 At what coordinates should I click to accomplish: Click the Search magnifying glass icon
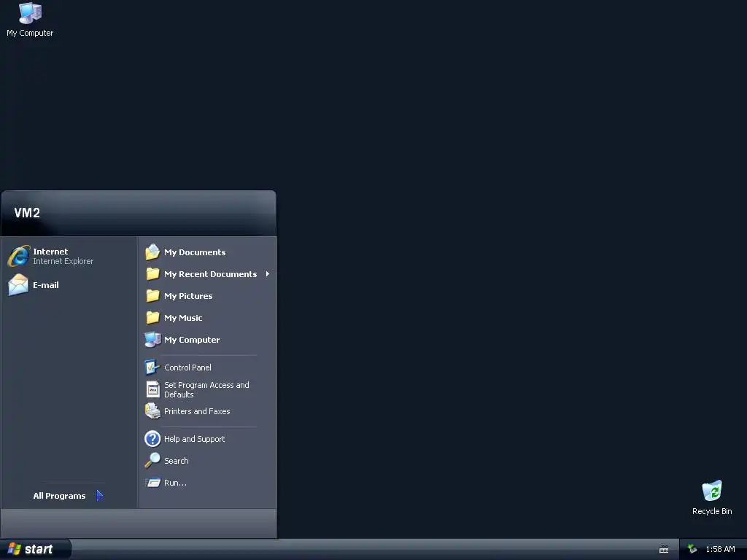[x=152, y=461]
